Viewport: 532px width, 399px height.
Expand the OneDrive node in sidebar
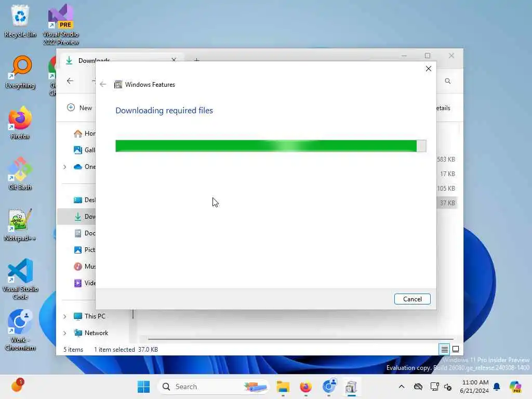[65, 167]
